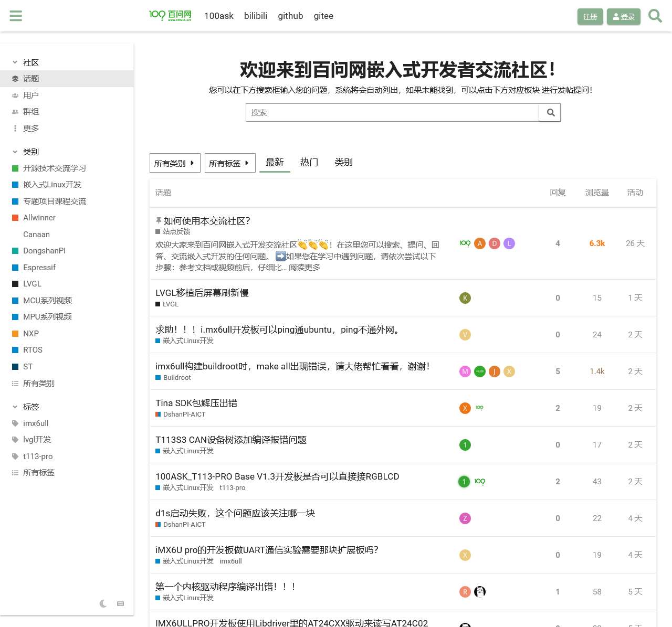Click penguin avatar on kernel driver topic
This screenshot has width=672, height=627.
pyautogui.click(x=480, y=592)
